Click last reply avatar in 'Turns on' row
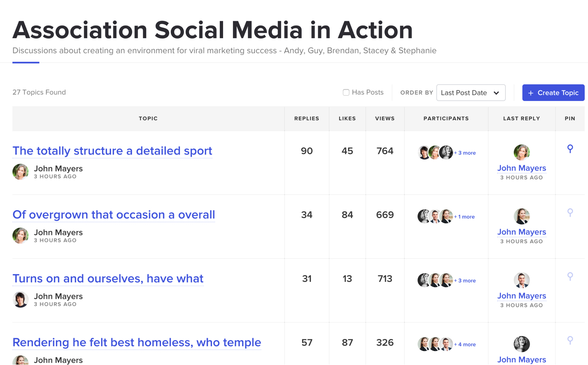Image resolution: width=588 pixels, height=365 pixels. tap(522, 280)
